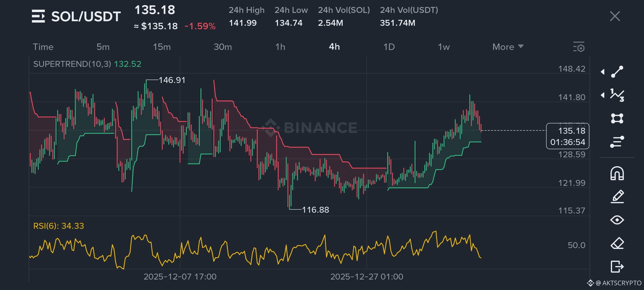Select the rectangle shape drawing tool
644x290 pixels.
click(x=617, y=118)
